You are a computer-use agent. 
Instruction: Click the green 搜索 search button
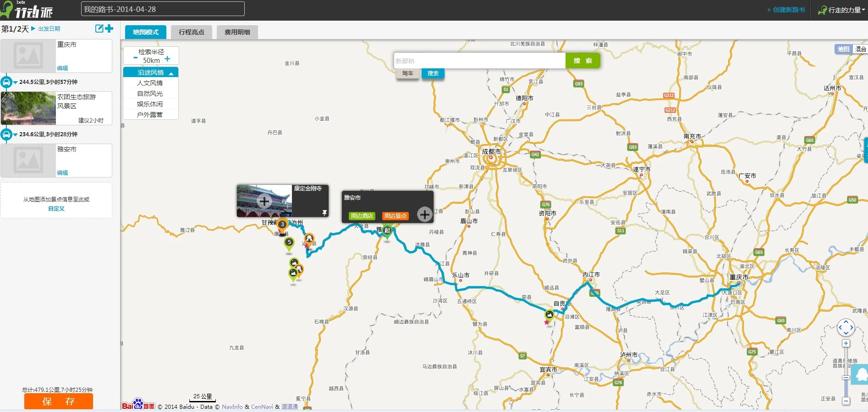click(x=582, y=61)
